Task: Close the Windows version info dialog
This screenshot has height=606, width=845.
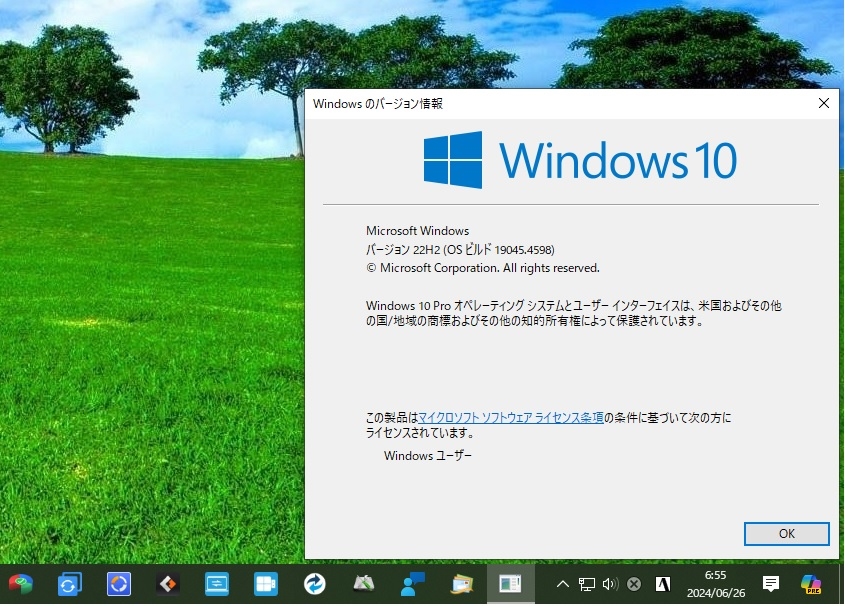Action: click(x=823, y=103)
